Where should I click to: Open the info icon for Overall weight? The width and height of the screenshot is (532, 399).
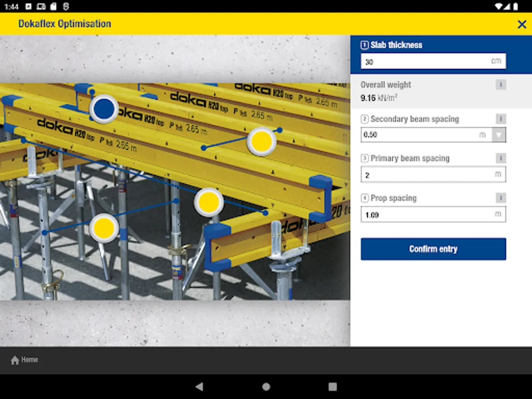tap(501, 85)
